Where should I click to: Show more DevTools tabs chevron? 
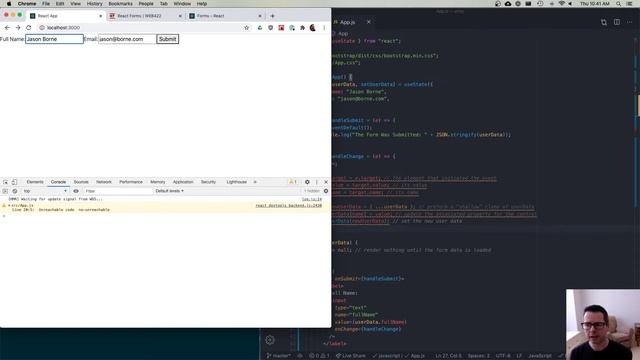click(x=255, y=182)
